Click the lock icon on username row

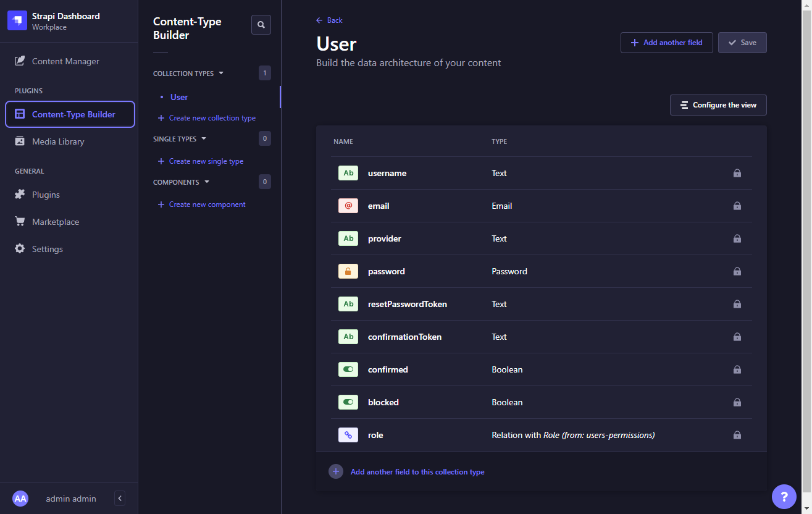click(x=737, y=173)
